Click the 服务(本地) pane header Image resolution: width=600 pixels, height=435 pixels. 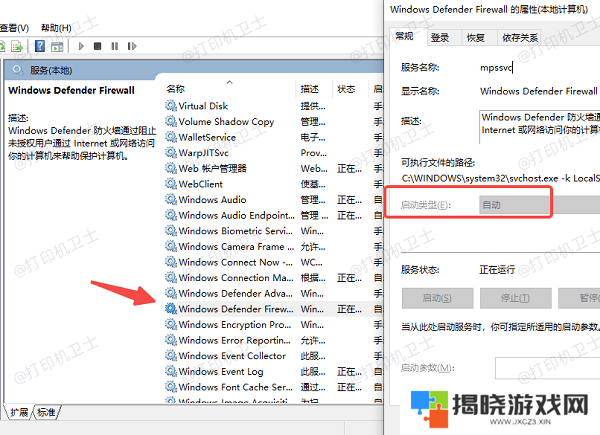(x=194, y=70)
